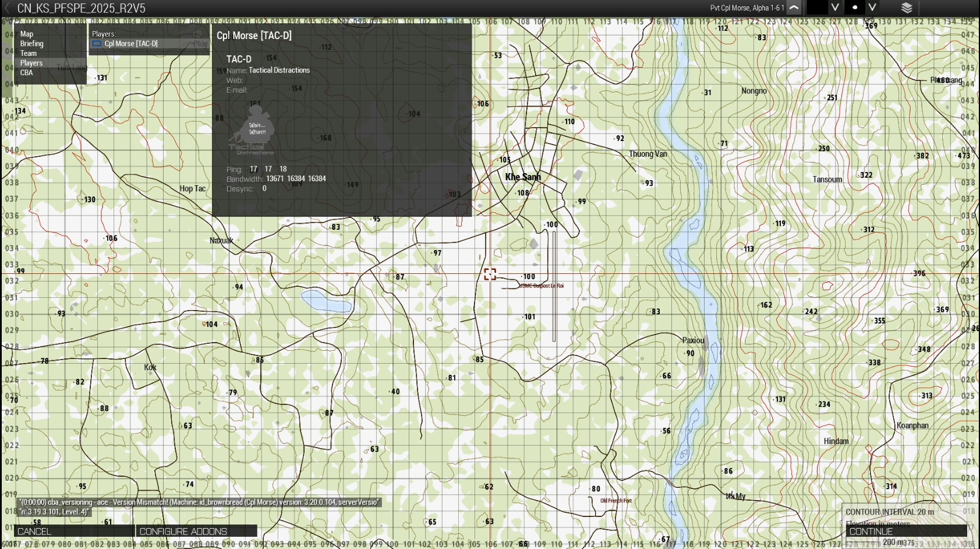Click the blue squad icon beside Cpl Morse
The width and height of the screenshot is (980, 549).
click(97, 44)
